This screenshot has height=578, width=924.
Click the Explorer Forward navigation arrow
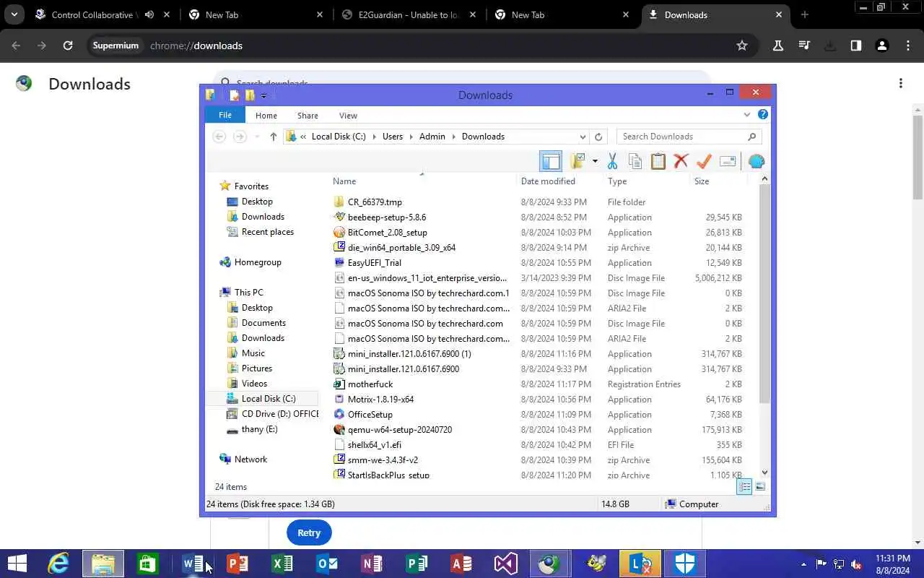pyautogui.click(x=240, y=137)
